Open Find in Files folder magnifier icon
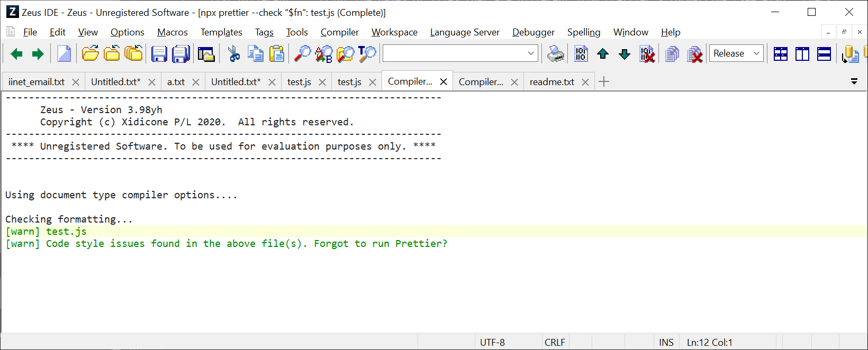The width and height of the screenshot is (868, 350). point(346,54)
